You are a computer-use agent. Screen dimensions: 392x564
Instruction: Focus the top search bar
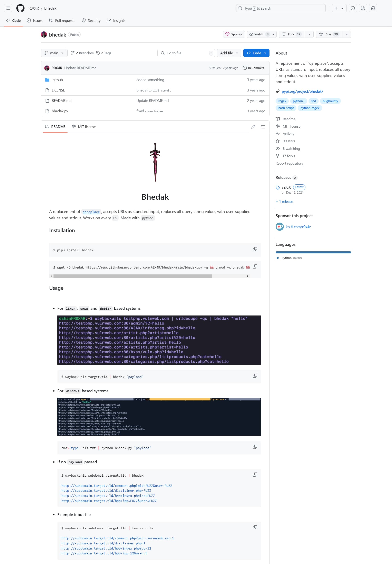coord(281,8)
